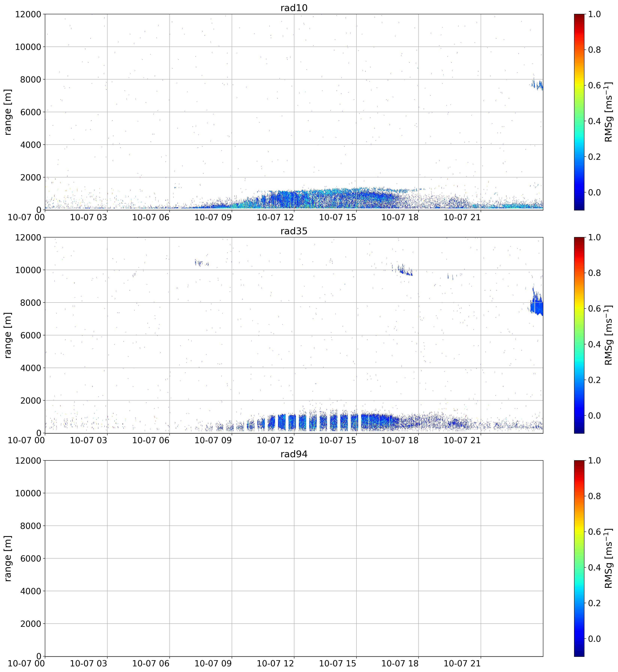Click the rad94 plot title
The width and height of the screenshot is (618, 672).
coord(294,454)
